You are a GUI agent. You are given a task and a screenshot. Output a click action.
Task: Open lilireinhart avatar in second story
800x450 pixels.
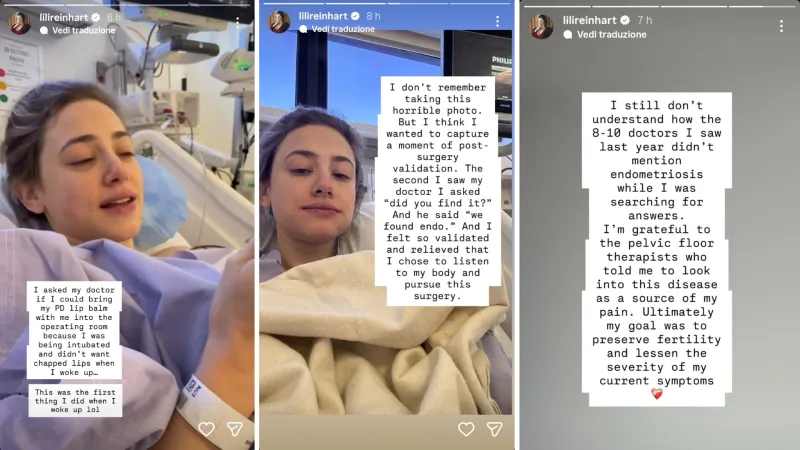(x=280, y=21)
